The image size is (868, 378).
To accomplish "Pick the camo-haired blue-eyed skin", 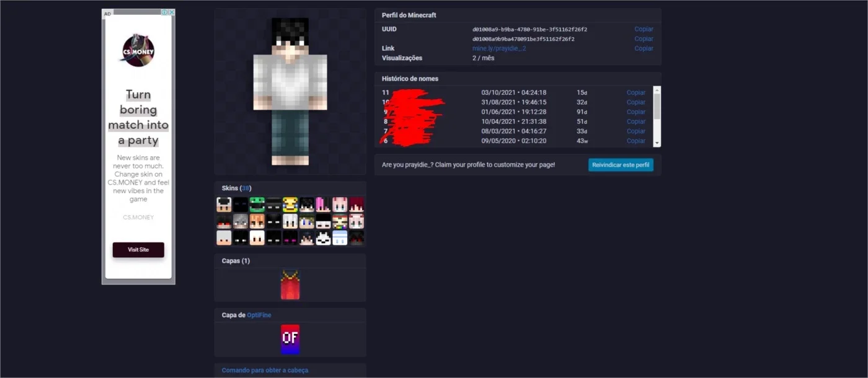I will pos(307,221).
